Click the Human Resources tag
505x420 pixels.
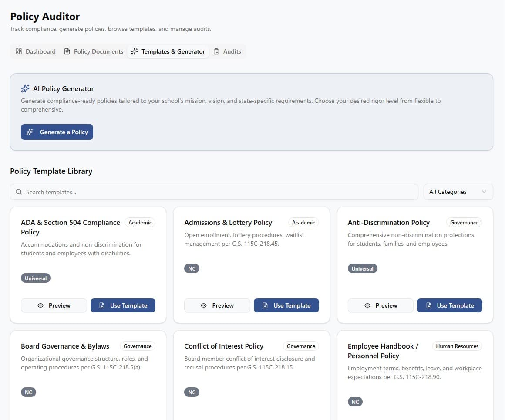(x=457, y=346)
